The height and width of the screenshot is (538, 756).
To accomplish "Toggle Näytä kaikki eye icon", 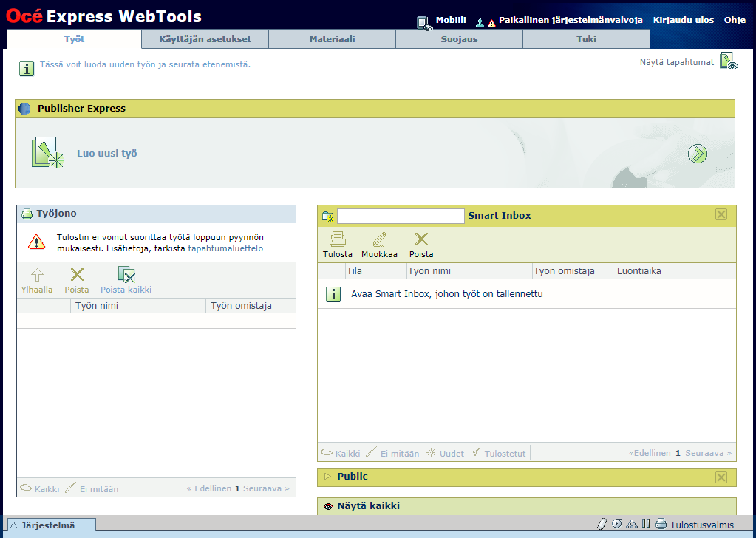I will [x=328, y=507].
